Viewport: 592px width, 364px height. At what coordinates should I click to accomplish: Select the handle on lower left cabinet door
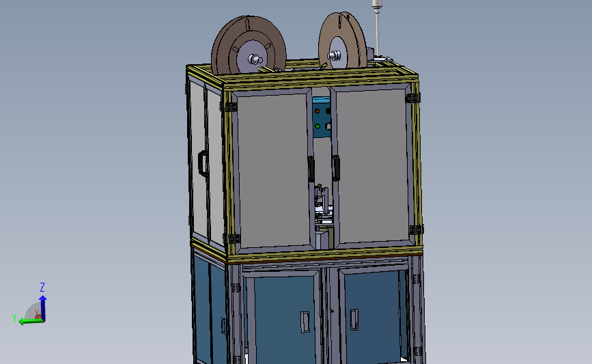[305, 322]
